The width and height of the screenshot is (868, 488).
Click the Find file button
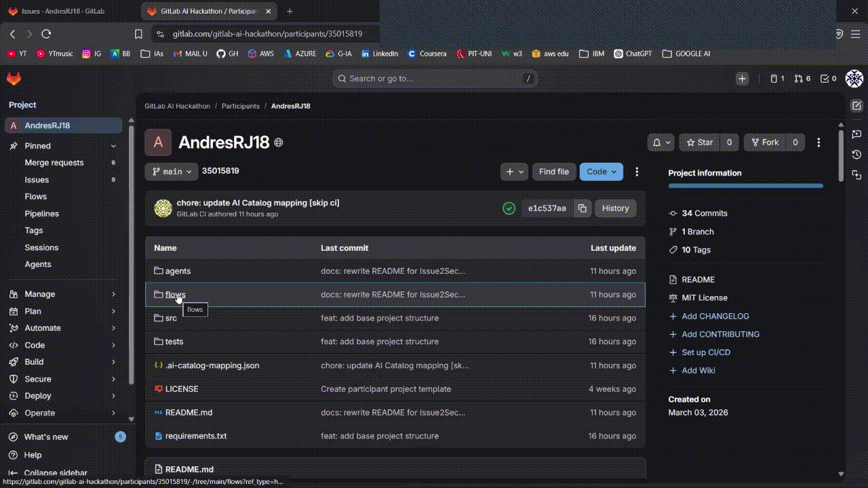pyautogui.click(x=554, y=171)
